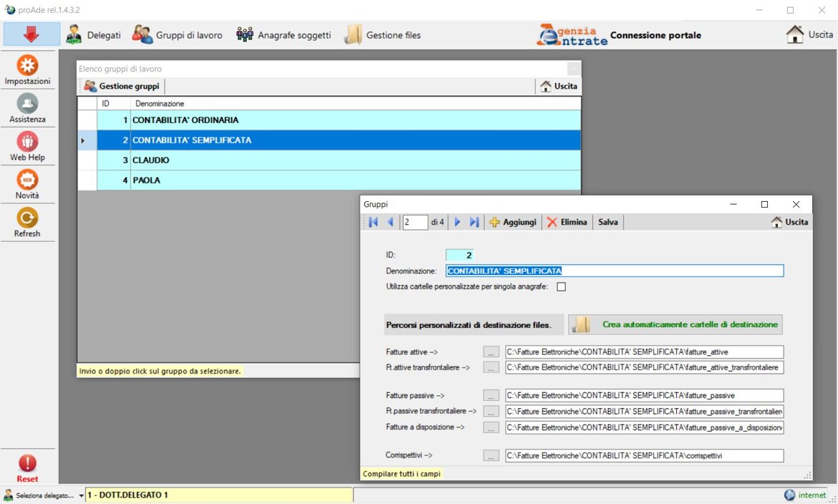Image resolution: width=838 pixels, height=504 pixels.
Task: Click Crea automaticamente cartelle di destinazione
Action: pyautogui.click(x=675, y=325)
